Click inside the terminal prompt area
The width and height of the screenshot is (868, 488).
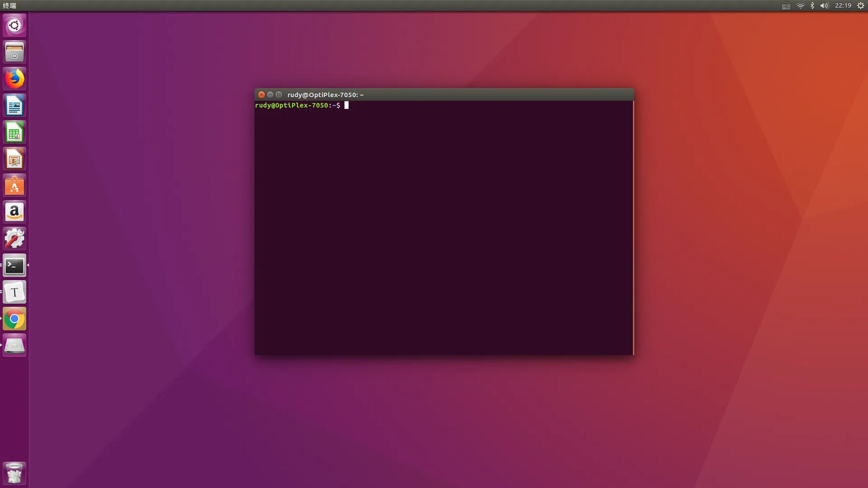(x=443, y=226)
